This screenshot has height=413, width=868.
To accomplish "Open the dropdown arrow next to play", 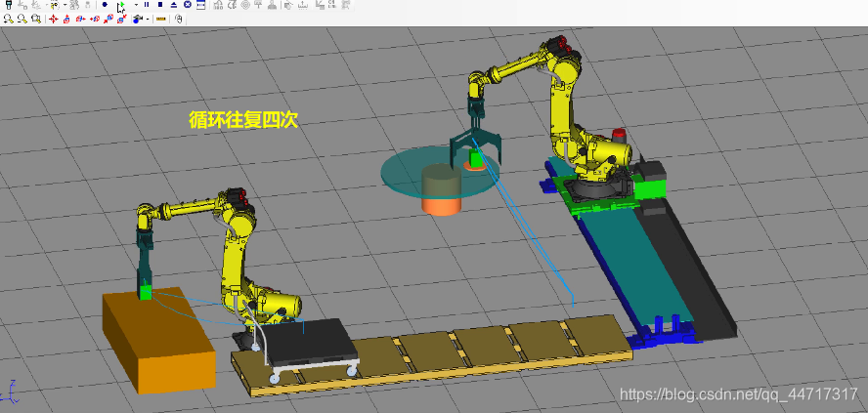I will [136, 5].
